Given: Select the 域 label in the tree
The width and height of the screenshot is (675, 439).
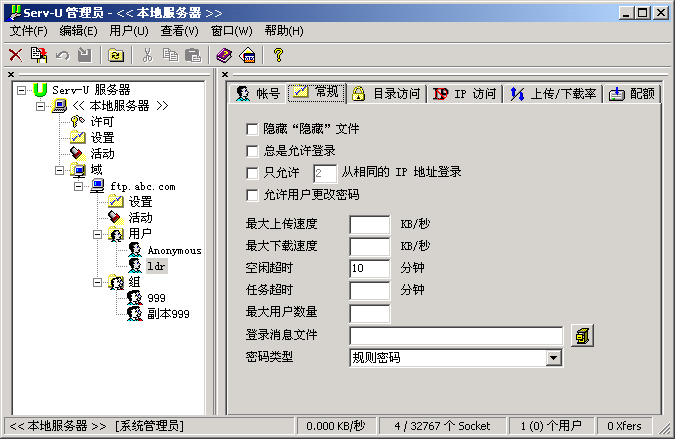Looking at the screenshot, I should click(x=96, y=170).
